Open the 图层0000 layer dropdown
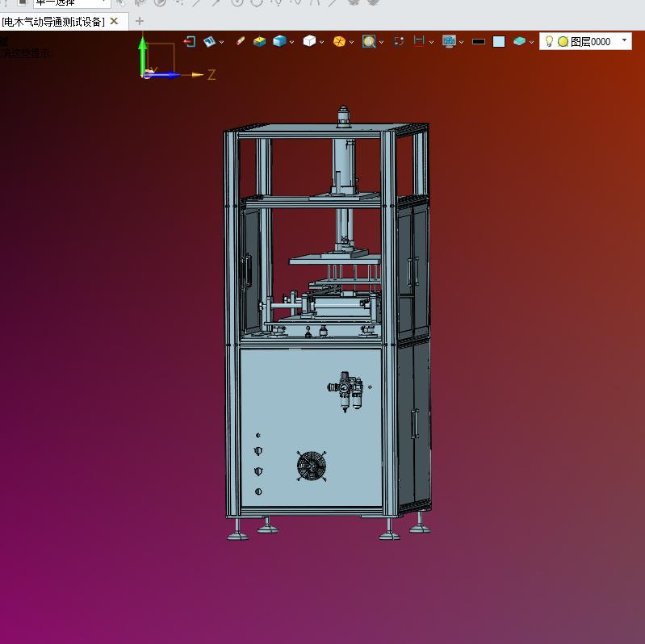This screenshot has width=645, height=644. 625,40
